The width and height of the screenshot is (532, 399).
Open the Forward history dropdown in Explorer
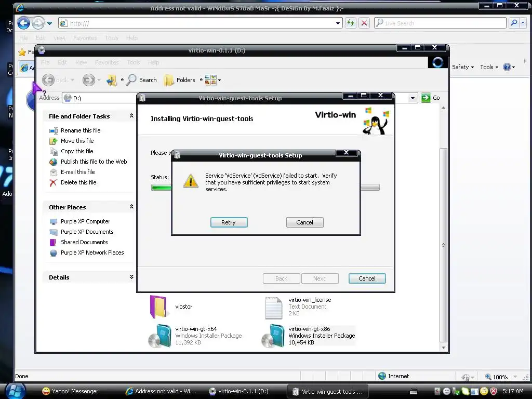point(99,80)
